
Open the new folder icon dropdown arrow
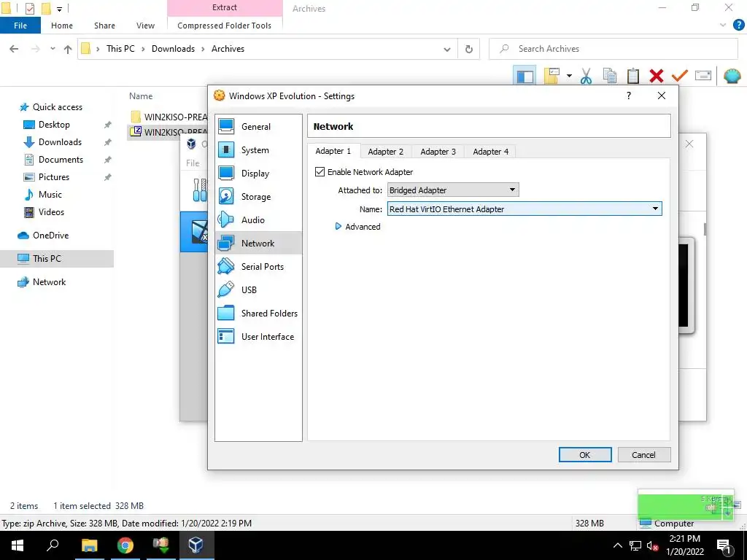(x=569, y=76)
